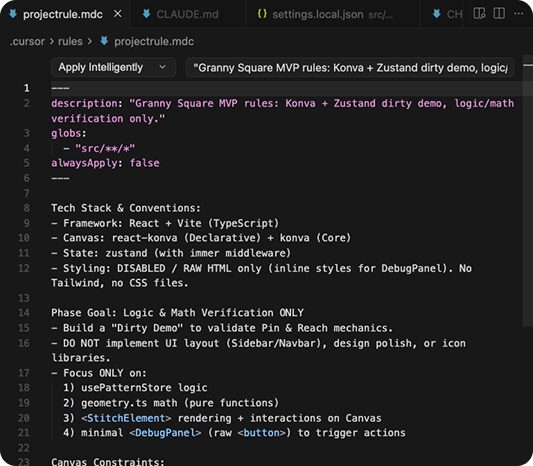Switch to the CLAUDE.md tab
Screen dimensions: 533x466
coord(187,14)
